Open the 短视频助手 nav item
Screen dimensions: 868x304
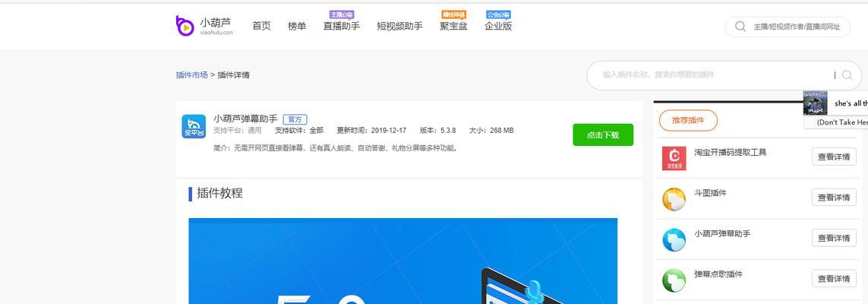tap(399, 26)
